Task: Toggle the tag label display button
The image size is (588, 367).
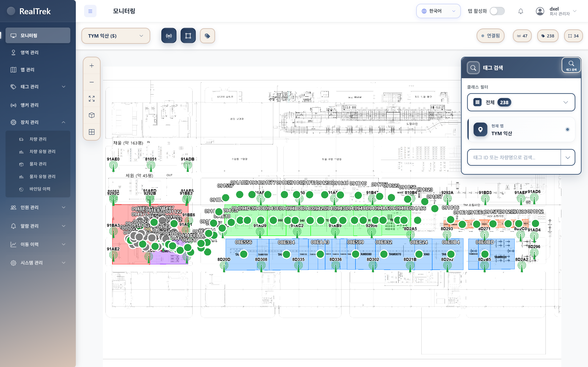Action: (207, 36)
